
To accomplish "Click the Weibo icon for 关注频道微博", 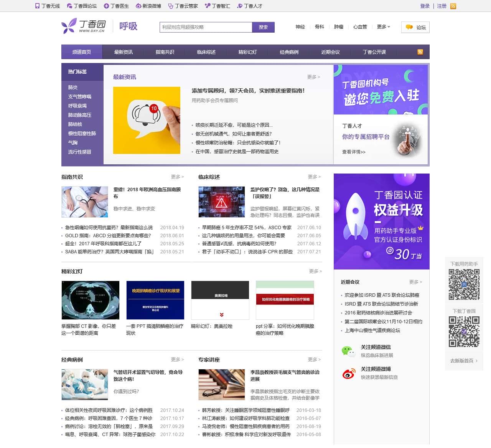I will click(x=348, y=373).
